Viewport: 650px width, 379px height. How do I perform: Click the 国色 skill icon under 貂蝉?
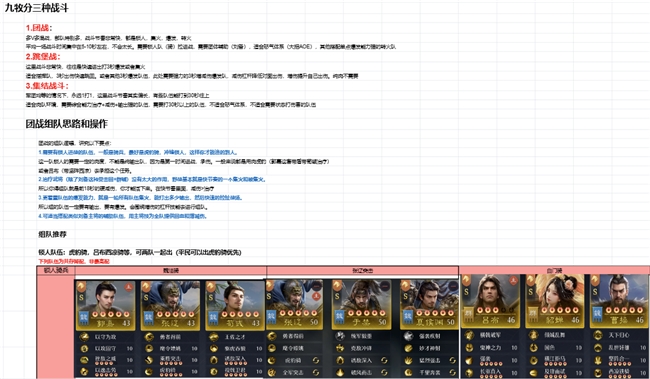point(534,347)
